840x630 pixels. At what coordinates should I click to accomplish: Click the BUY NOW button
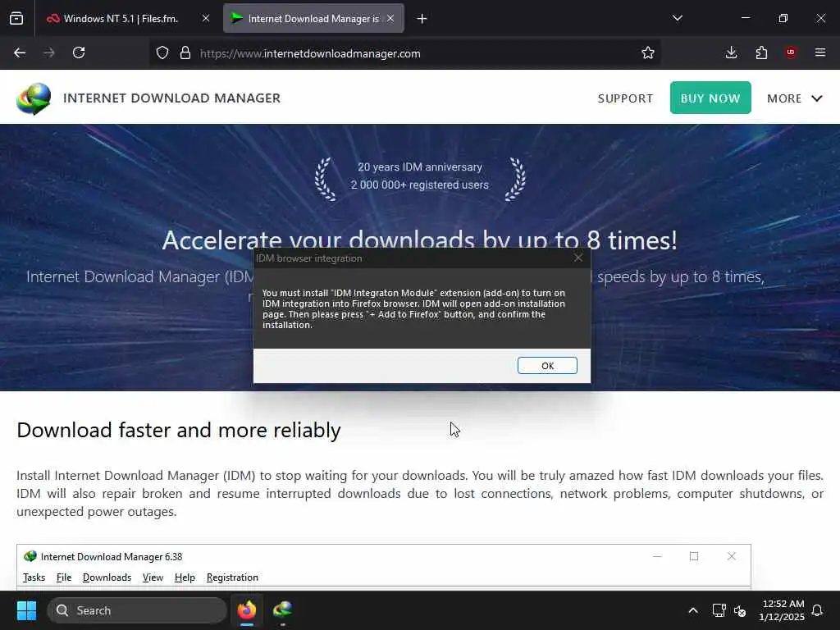coord(710,98)
